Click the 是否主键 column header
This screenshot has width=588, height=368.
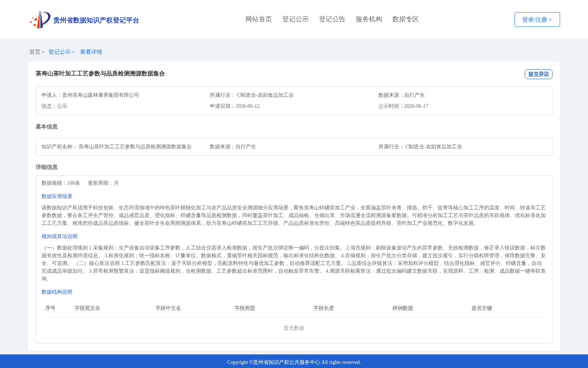tap(482, 308)
